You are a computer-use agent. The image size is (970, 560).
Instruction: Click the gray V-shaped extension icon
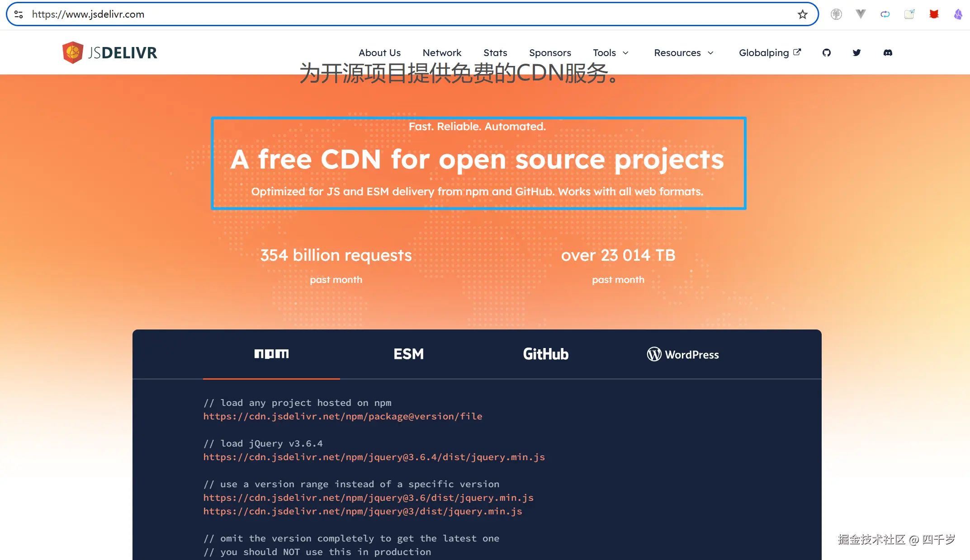tap(861, 14)
